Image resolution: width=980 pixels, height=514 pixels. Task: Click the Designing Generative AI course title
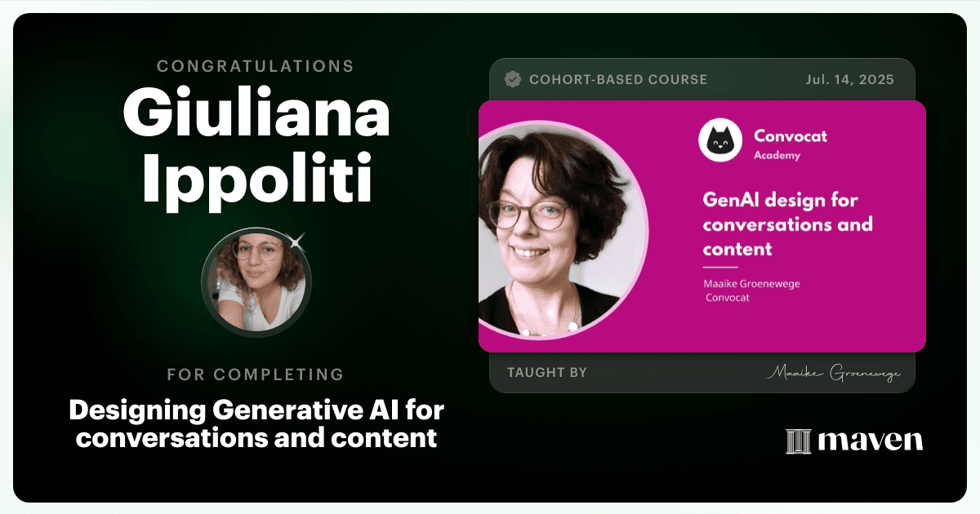click(x=256, y=422)
